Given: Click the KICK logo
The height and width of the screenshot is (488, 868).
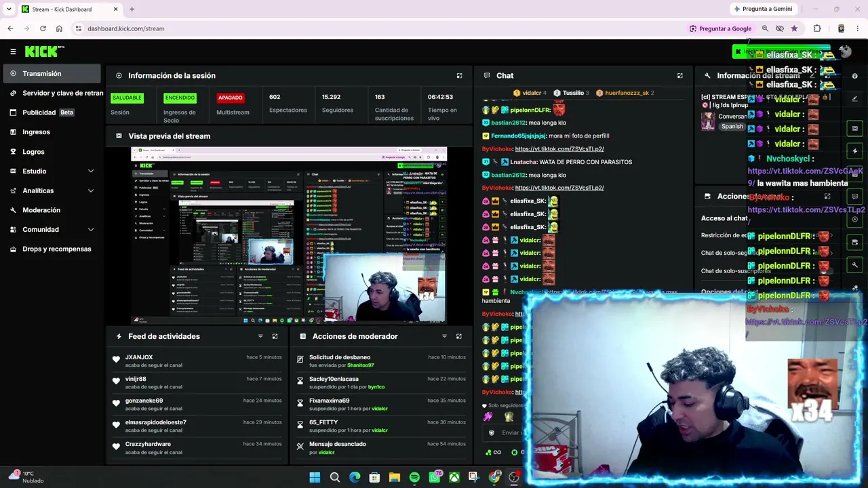Looking at the screenshot, I should (x=44, y=52).
